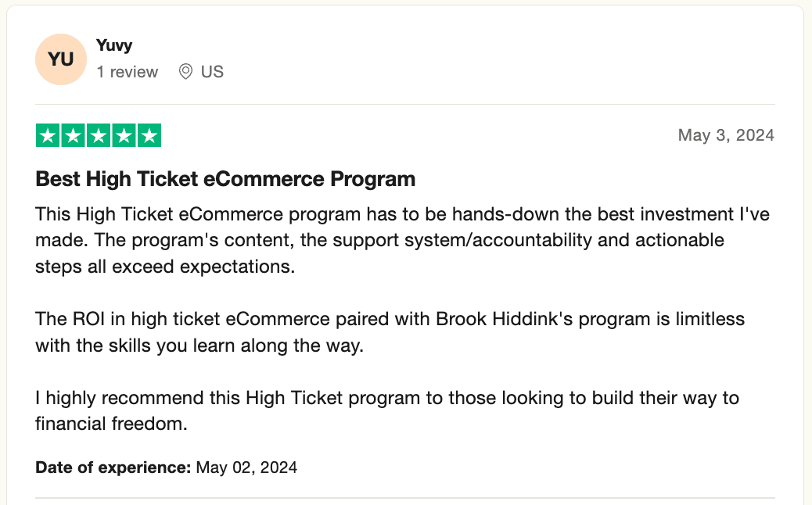Open the "Best High Ticket eCommerce Program" title
This screenshot has height=505, width=812.
coord(225,179)
